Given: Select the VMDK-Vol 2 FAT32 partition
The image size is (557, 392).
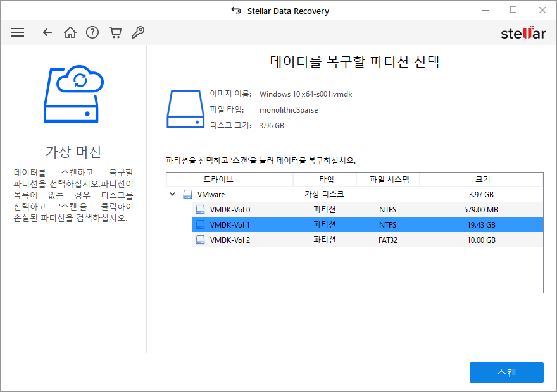Looking at the screenshot, I should point(367,240).
